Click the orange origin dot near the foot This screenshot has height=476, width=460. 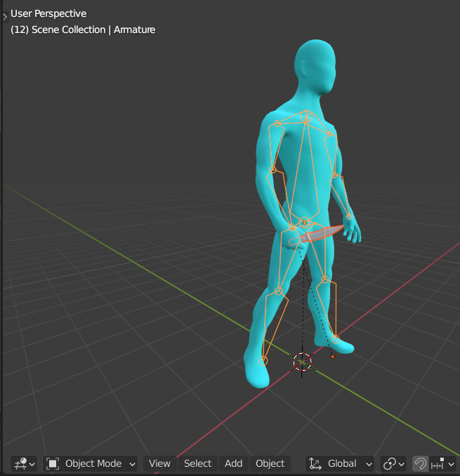click(x=332, y=356)
